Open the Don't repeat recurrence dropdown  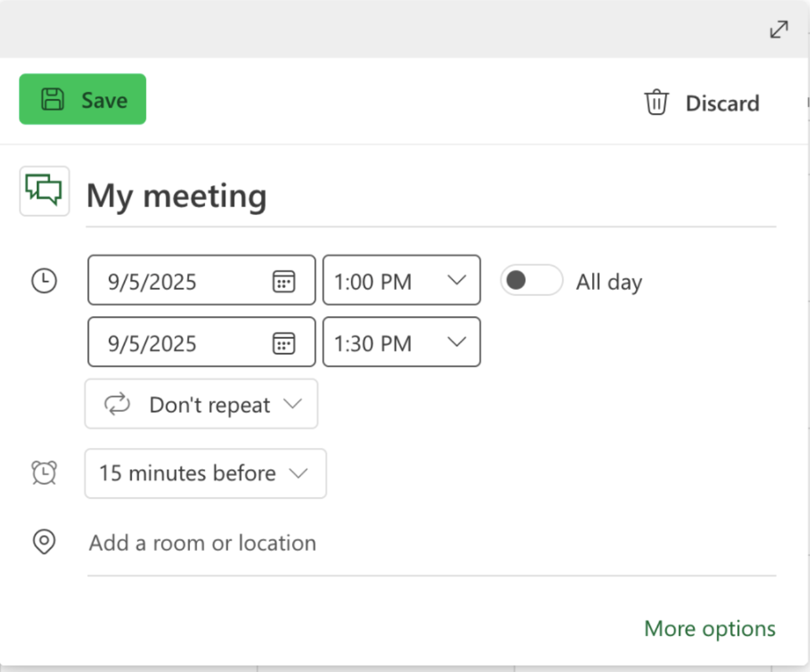(201, 404)
